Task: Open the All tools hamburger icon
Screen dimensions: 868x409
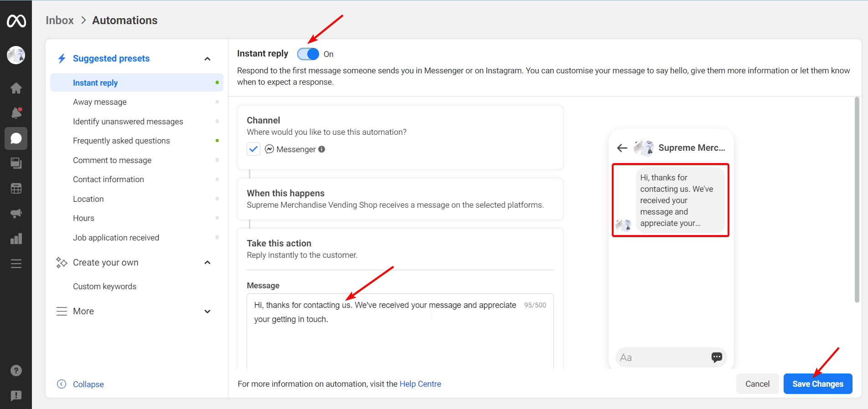Action: tap(16, 264)
